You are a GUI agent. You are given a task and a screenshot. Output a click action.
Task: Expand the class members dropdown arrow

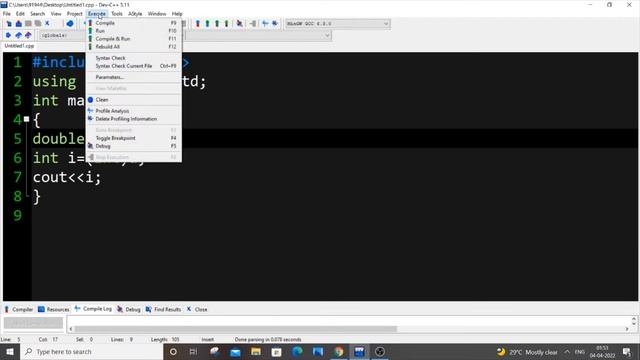click(x=327, y=36)
